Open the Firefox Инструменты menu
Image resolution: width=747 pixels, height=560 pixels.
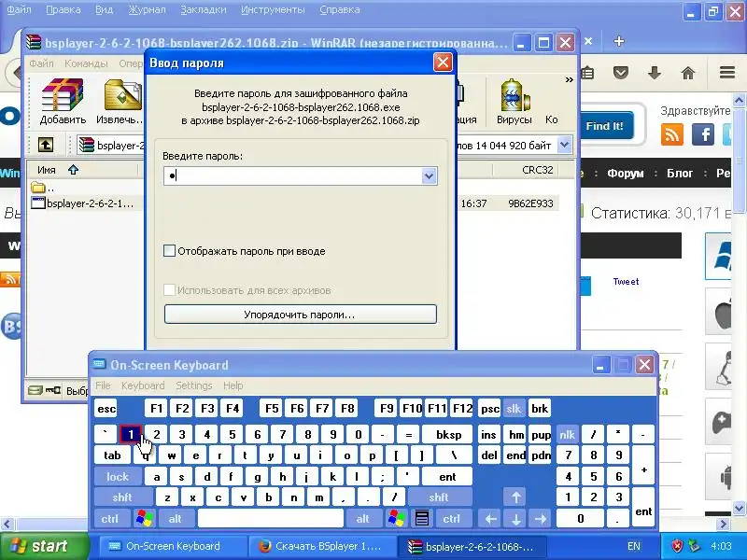pos(273,9)
